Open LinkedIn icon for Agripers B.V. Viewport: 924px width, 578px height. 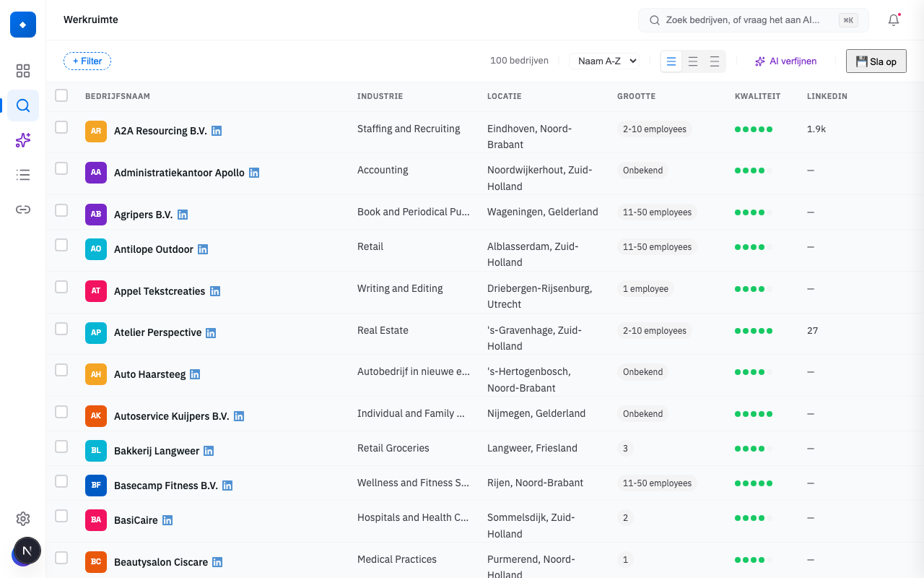click(183, 215)
